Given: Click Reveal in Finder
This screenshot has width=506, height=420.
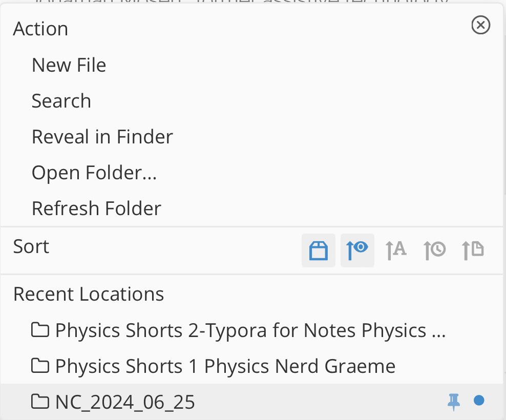Looking at the screenshot, I should point(102,137).
